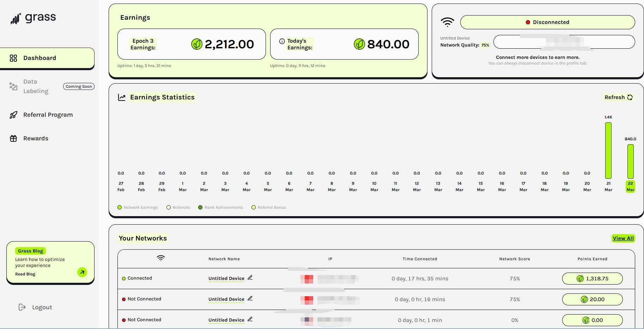Click the leaf icon beside 2,212.00

[x=197, y=44]
